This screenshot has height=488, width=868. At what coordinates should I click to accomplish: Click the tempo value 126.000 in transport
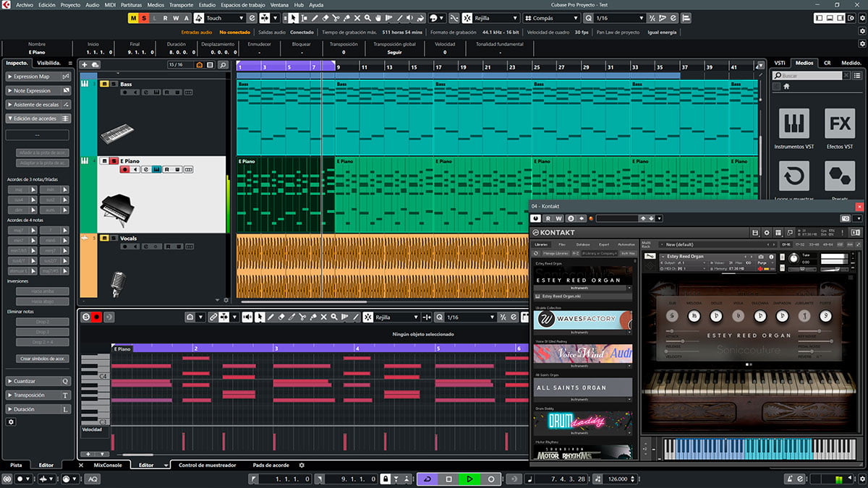click(x=618, y=479)
